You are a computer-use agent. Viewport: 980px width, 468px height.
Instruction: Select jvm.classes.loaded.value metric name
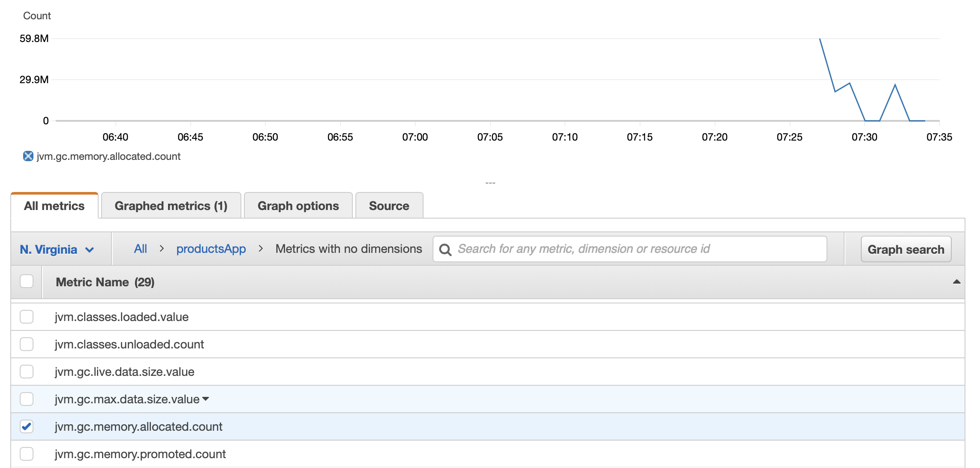click(x=122, y=317)
